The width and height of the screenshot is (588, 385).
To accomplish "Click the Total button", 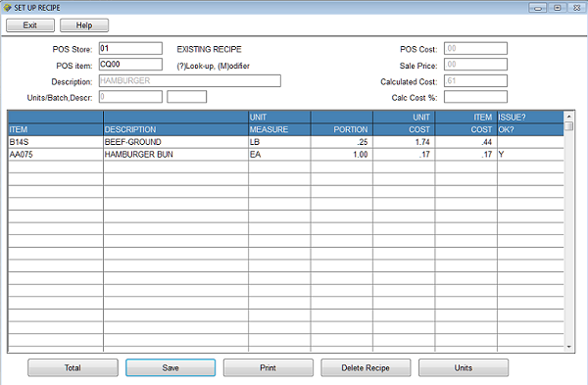I will pos(73,367).
